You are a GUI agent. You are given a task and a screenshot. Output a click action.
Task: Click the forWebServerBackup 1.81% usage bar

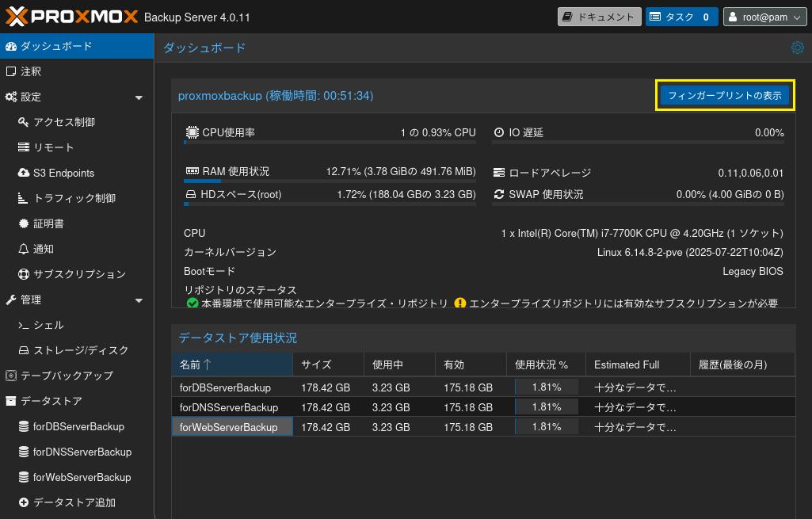click(x=547, y=426)
